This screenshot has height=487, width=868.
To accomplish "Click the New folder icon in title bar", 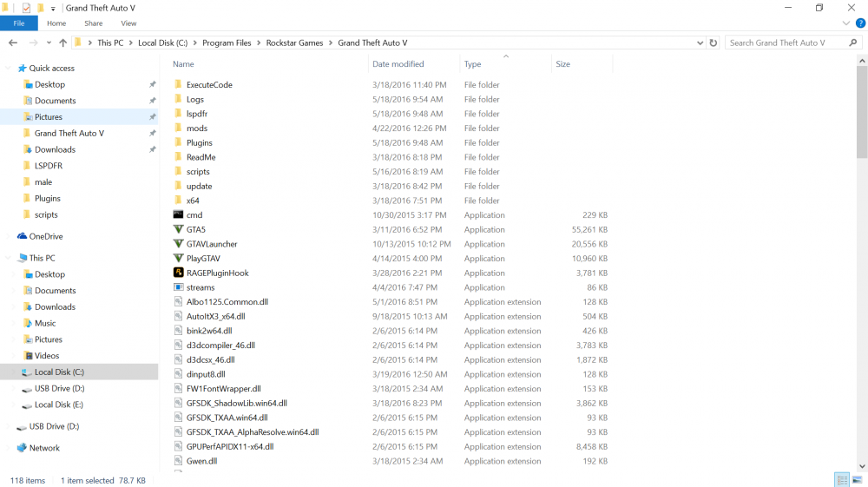I will pos(41,8).
